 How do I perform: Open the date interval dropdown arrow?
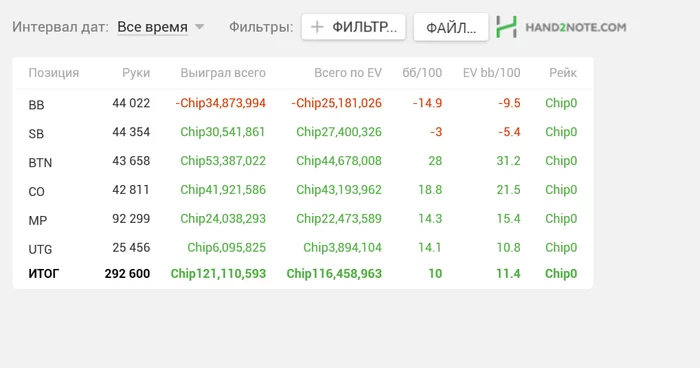pos(200,27)
